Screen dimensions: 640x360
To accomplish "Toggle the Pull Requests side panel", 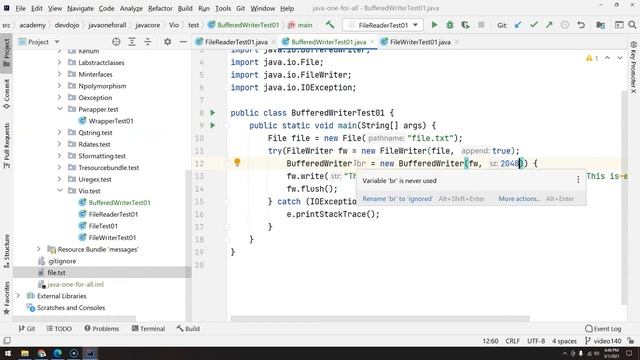I will (7, 146).
